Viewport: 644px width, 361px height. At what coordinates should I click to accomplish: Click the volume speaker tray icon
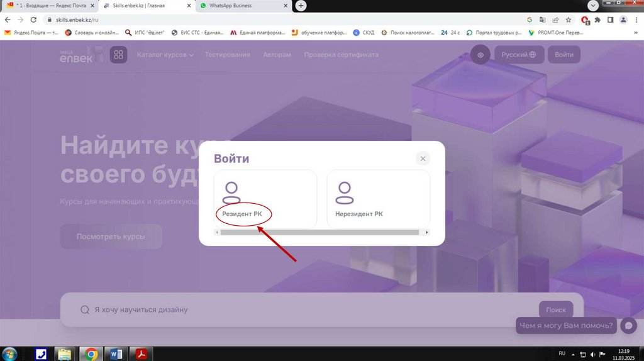pos(592,355)
